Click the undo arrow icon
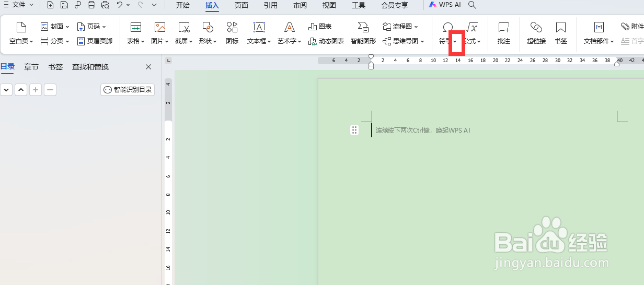The height and width of the screenshot is (285, 644). (x=120, y=5)
